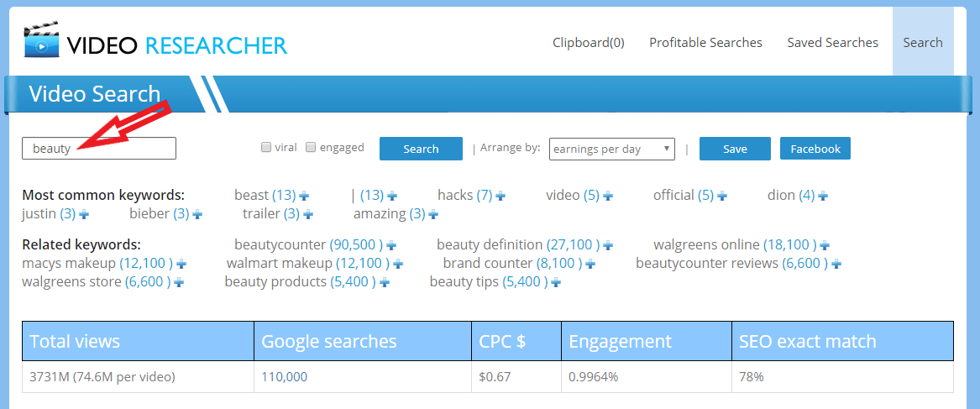Click the 'CPC $' column header

pos(516,342)
